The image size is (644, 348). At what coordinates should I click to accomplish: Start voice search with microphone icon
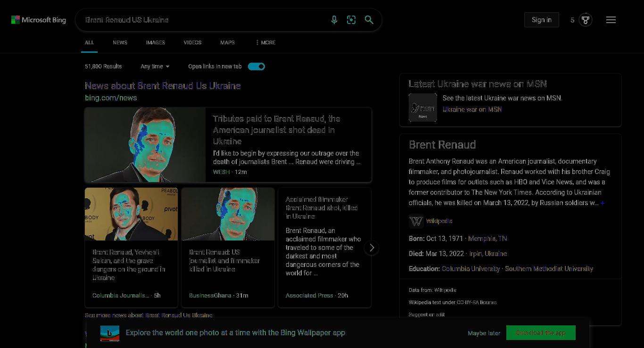pos(334,20)
